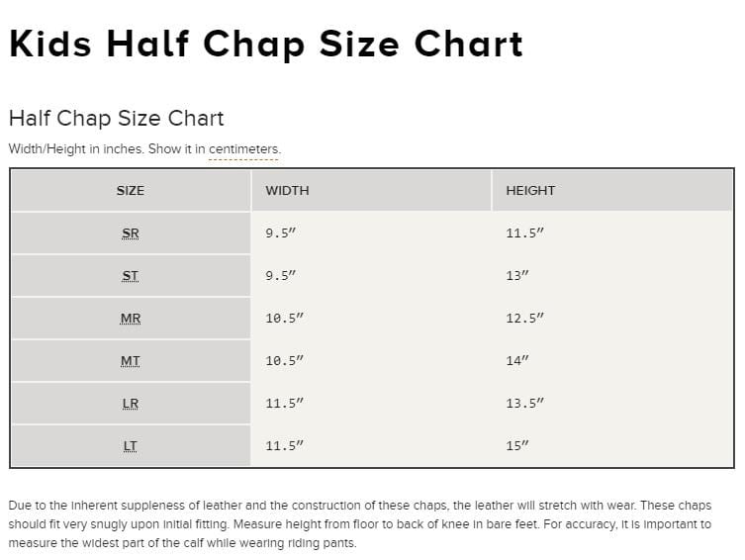Click the WIDTH column header
The image size is (745, 560).
tap(287, 190)
